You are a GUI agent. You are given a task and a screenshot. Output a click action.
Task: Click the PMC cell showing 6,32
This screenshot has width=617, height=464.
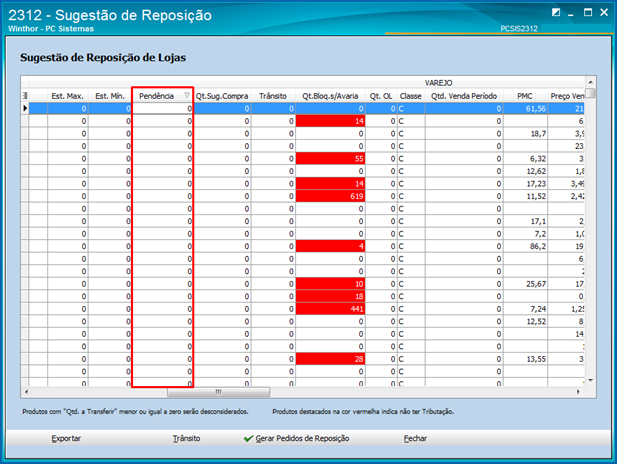click(525, 159)
